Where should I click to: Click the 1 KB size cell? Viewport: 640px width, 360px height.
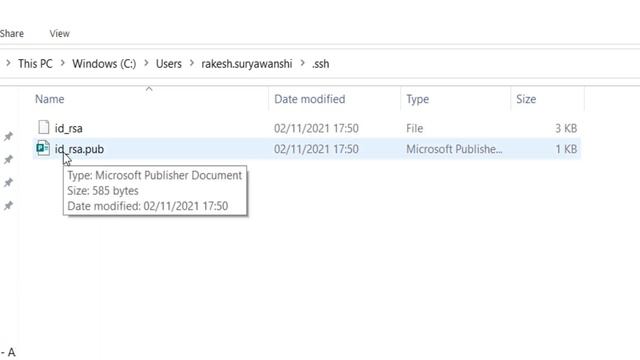pos(566,149)
